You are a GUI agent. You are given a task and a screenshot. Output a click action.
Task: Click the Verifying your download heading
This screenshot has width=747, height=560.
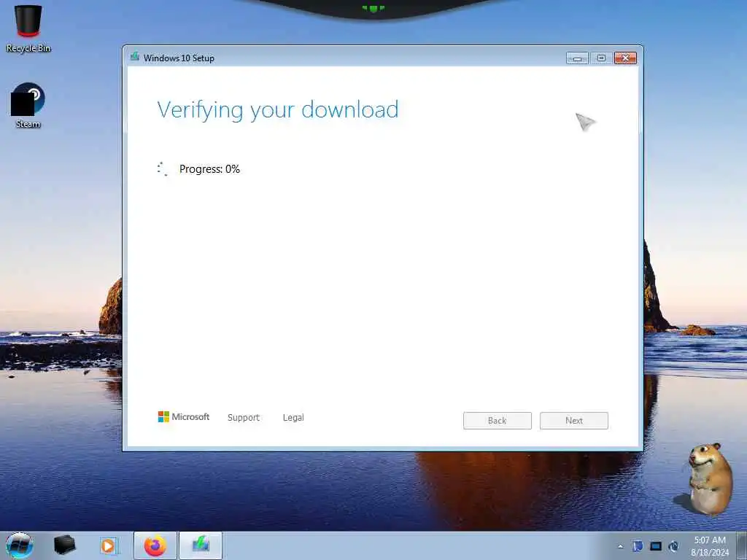point(278,111)
